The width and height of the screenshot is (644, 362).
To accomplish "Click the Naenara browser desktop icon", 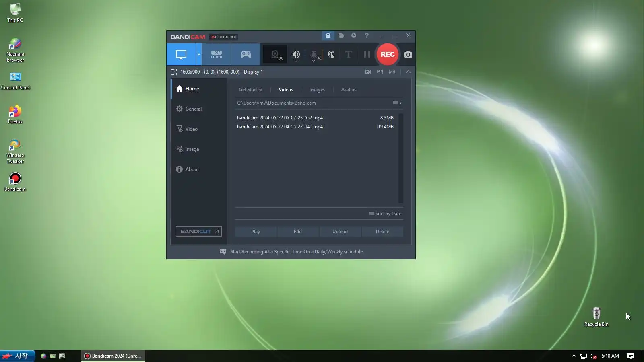I will [15, 50].
